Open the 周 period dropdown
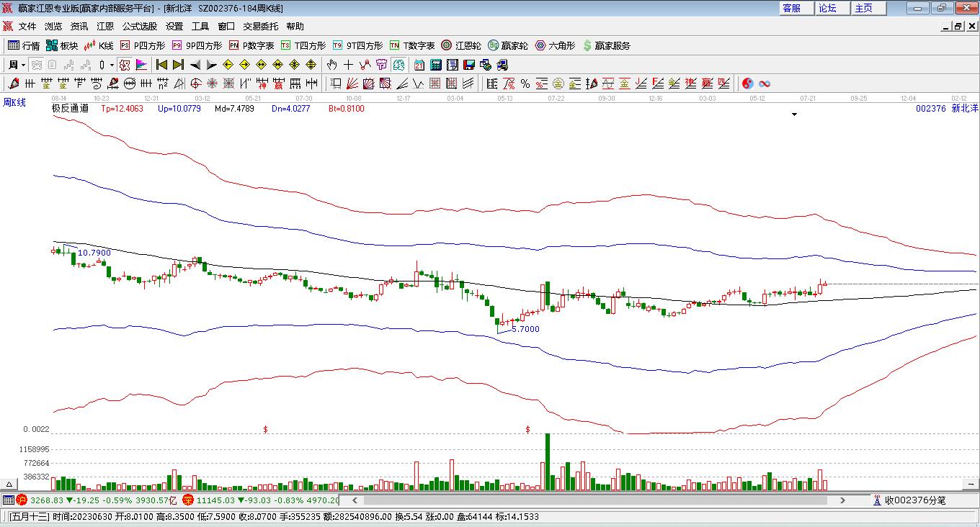 17,65
